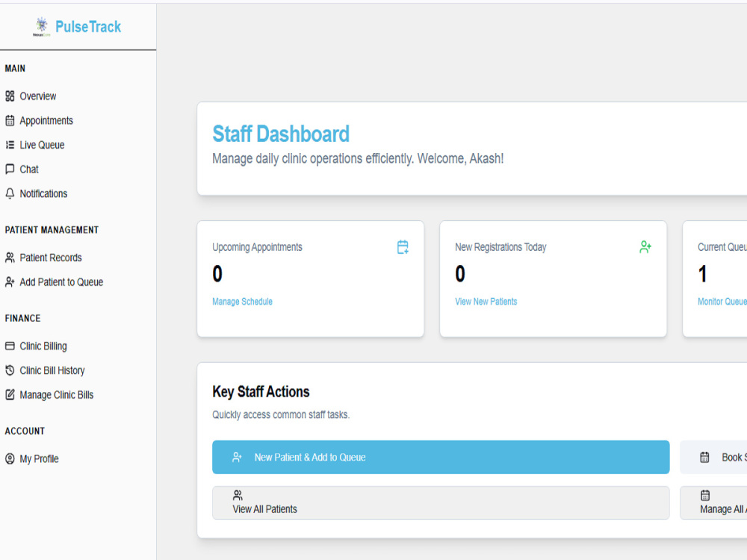The image size is (747, 560).
Task: Click the My Profile user icon
Action: 10,458
